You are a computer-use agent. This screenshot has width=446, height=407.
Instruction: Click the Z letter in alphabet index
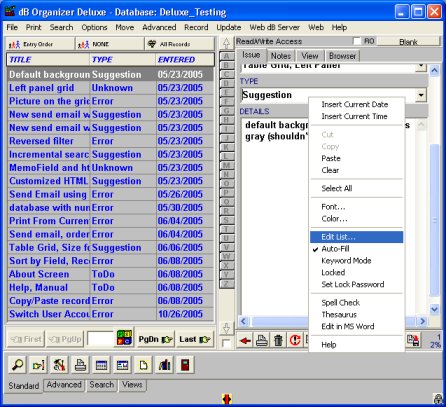226,284
